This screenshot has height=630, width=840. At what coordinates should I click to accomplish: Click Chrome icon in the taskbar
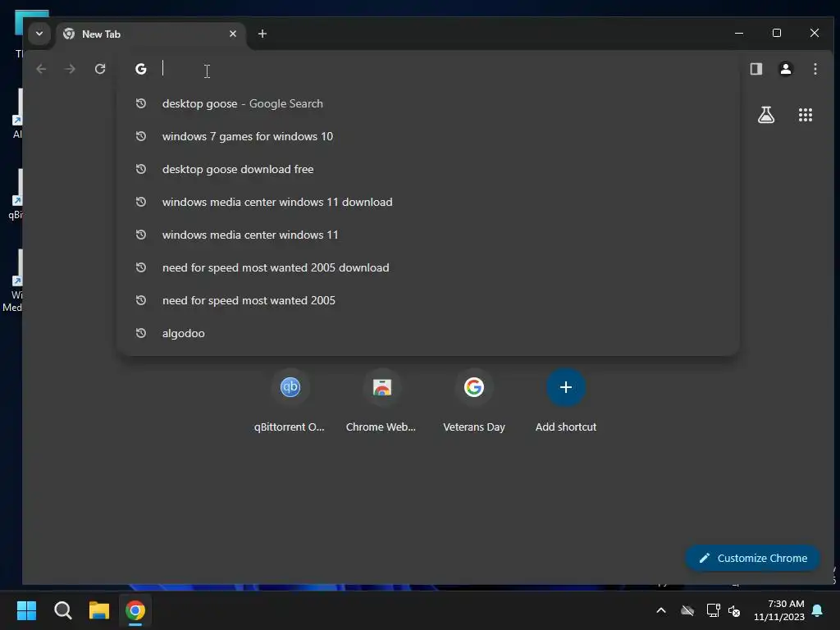pyautogui.click(x=135, y=610)
